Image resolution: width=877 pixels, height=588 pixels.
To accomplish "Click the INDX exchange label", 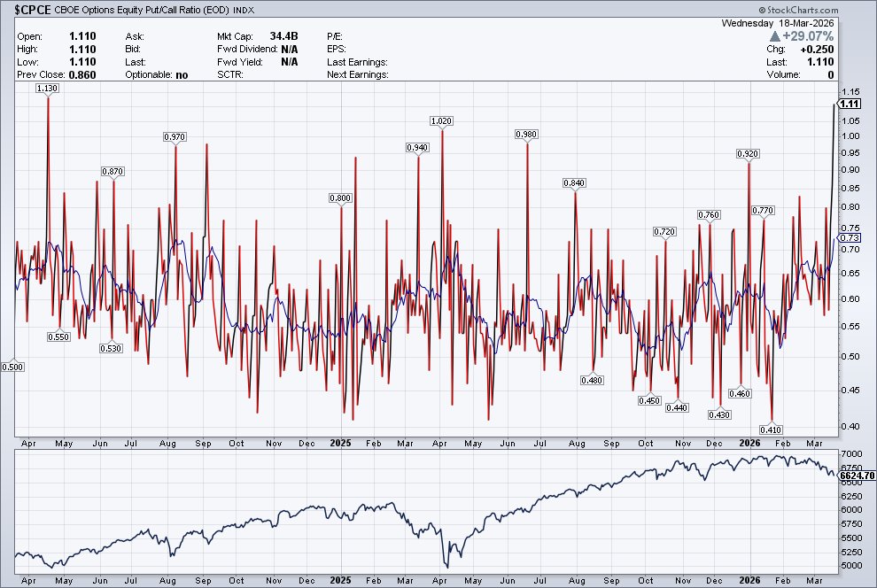I will pyautogui.click(x=243, y=10).
